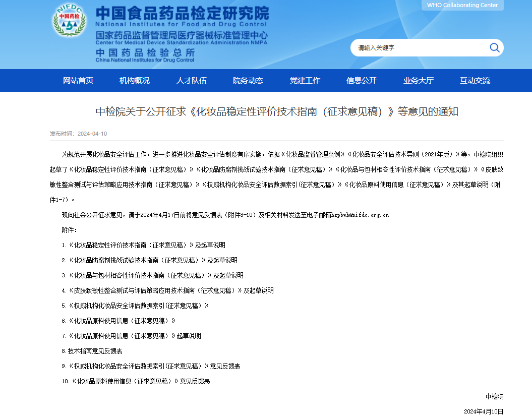
Task: Click the search magnifier icon
Action: click(x=494, y=48)
